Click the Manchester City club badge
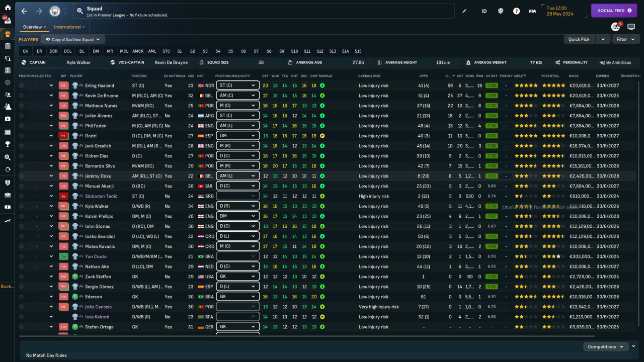 54,11
